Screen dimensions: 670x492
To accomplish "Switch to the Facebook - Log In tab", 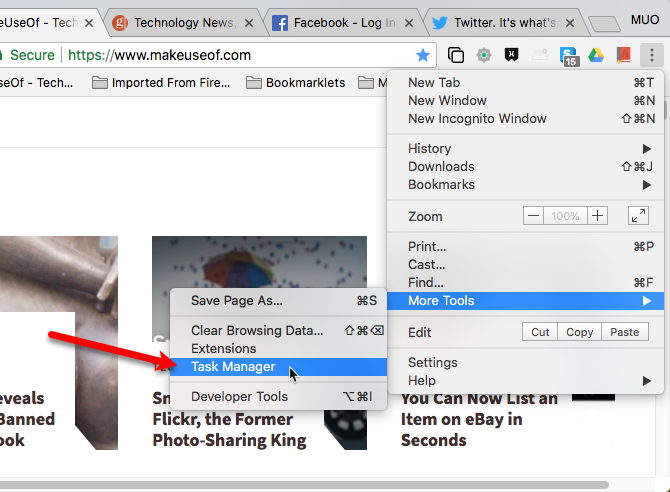I will 344,23.
